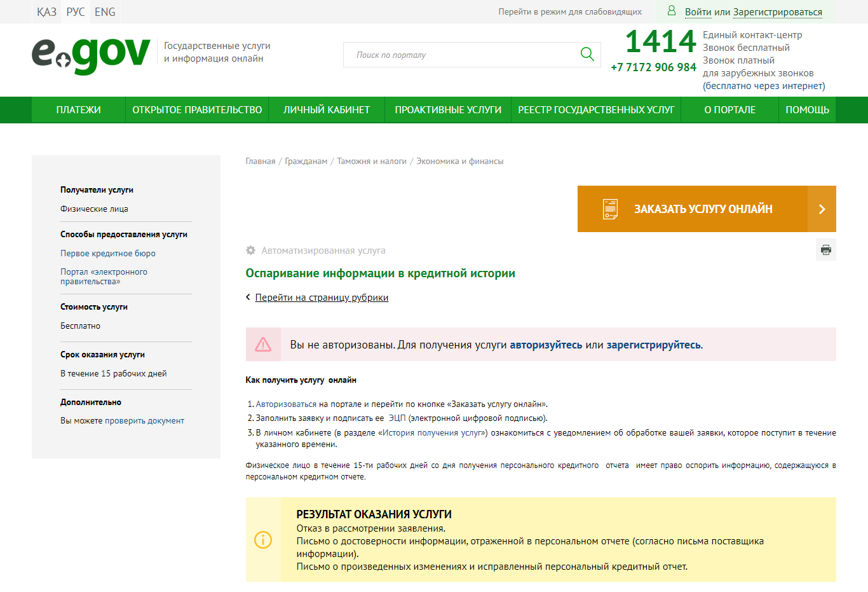Click зарегистрируйтесь in the warning banner
Image resolution: width=868 pixels, height=592 pixels.
point(653,345)
